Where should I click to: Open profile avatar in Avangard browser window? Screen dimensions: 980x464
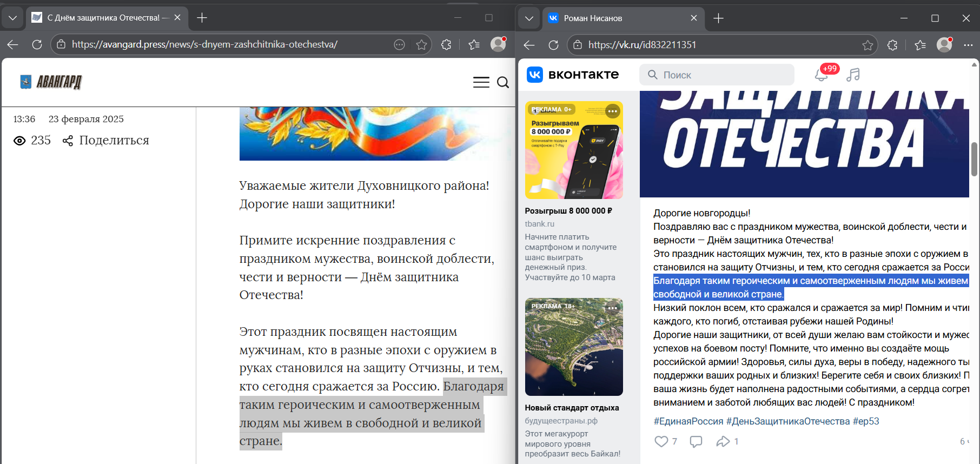pos(498,44)
